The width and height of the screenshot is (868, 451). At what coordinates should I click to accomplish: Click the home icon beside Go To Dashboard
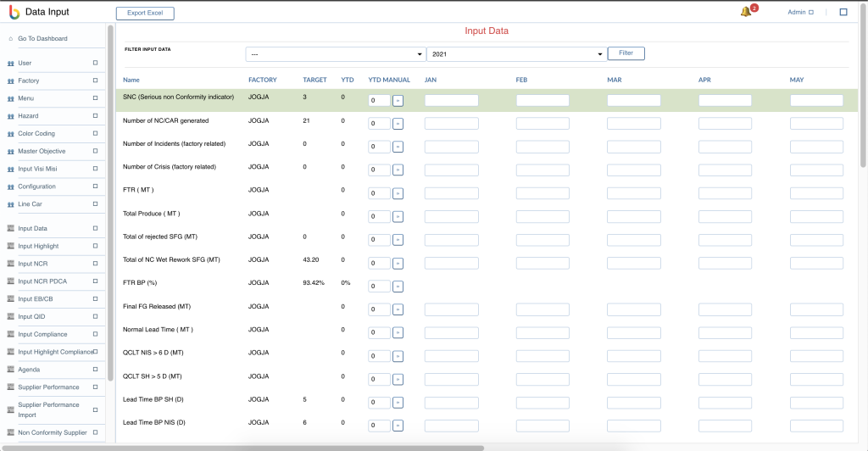pyautogui.click(x=10, y=39)
